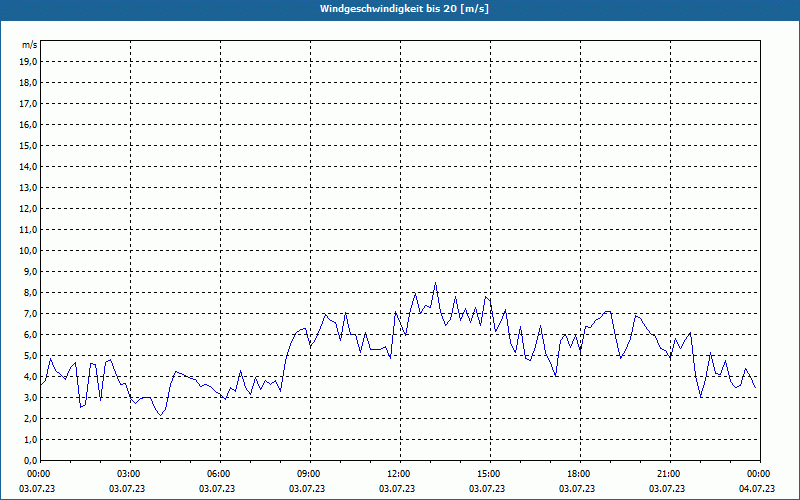This screenshot has width=800, height=500.
Task: Click the "15,0" y-axis label
Action: tap(29, 145)
